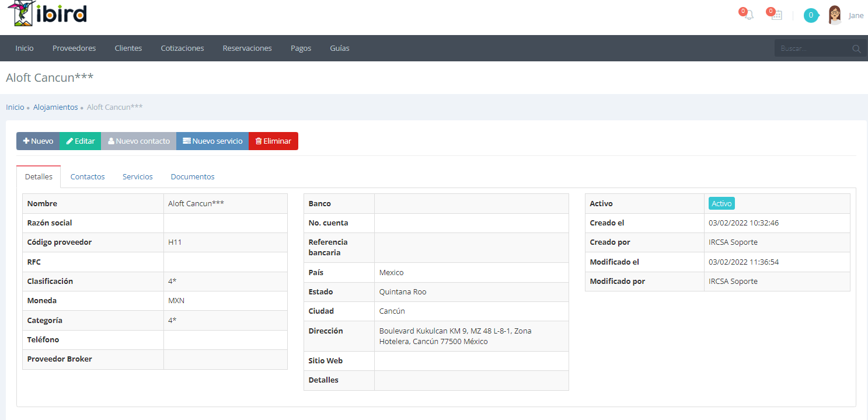The width and height of the screenshot is (868, 420).
Task: Switch to the Servicios tab
Action: pos(138,176)
